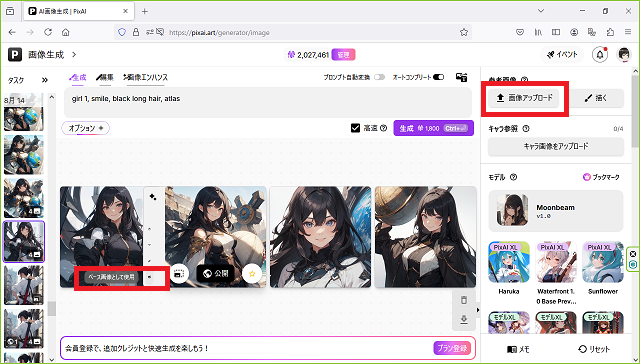Image resolution: width=640 pixels, height=364 pixels.
Task: Click the padlock site info icon
Action: tap(136, 32)
